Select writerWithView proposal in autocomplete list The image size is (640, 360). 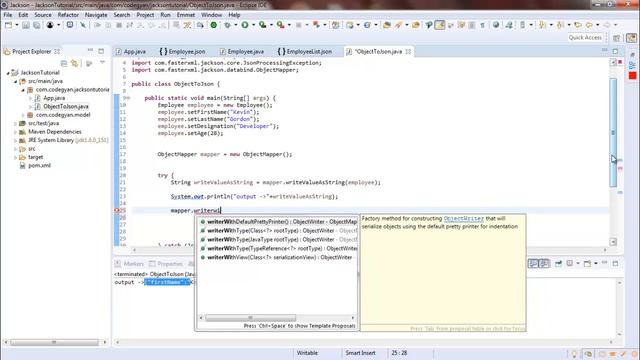(278, 257)
